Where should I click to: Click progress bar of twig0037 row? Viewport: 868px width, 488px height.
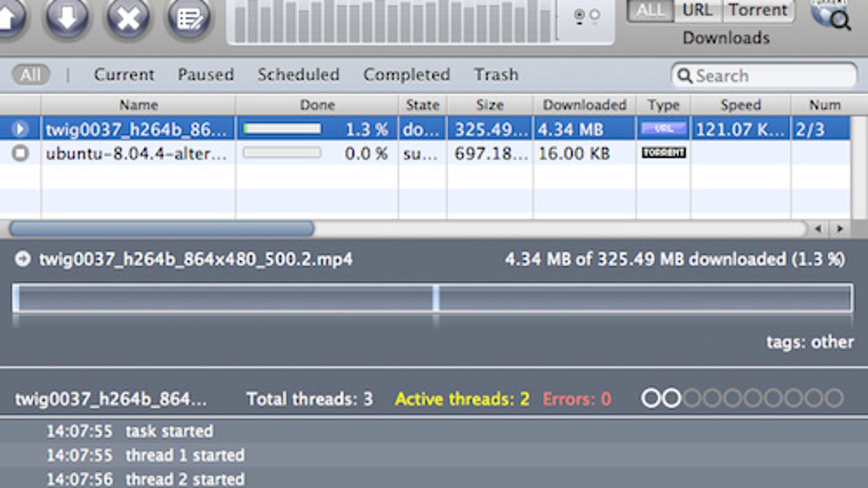[x=282, y=129]
